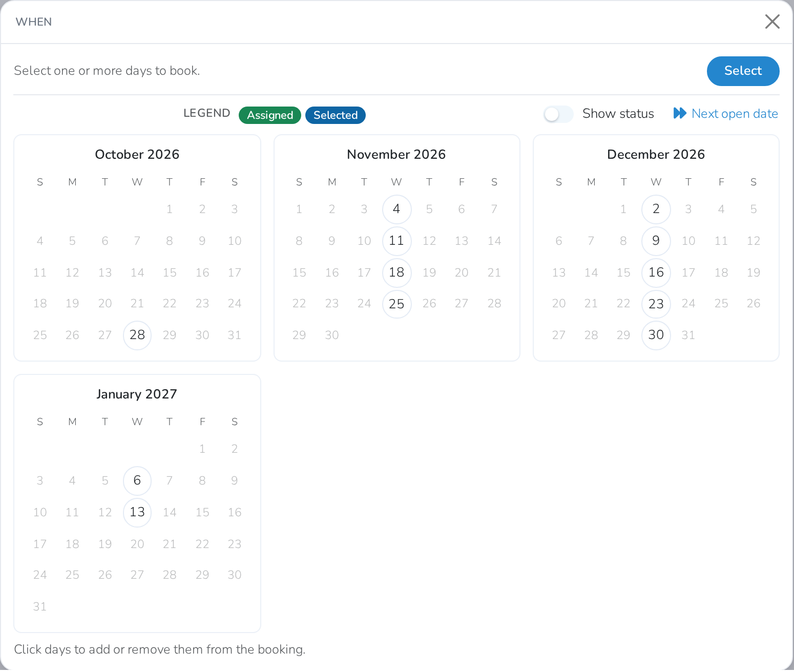Pick December 23, 2026
This screenshot has width=794, height=672.
(656, 304)
